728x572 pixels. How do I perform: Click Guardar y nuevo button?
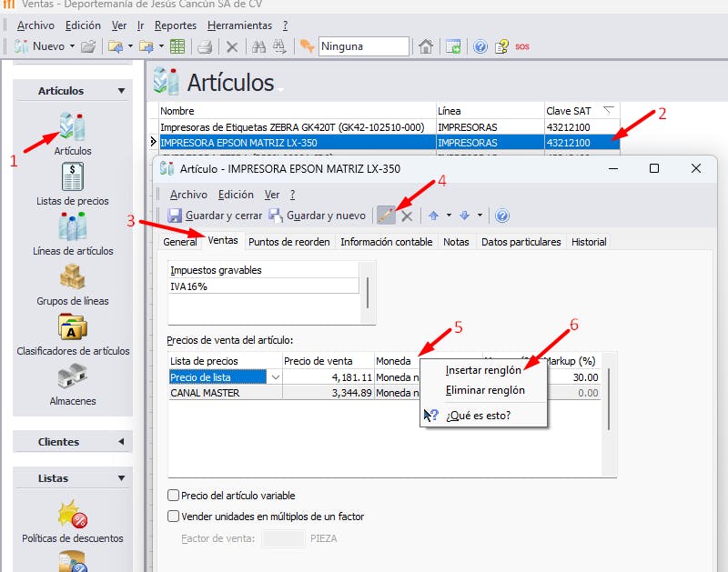pyautogui.click(x=318, y=216)
